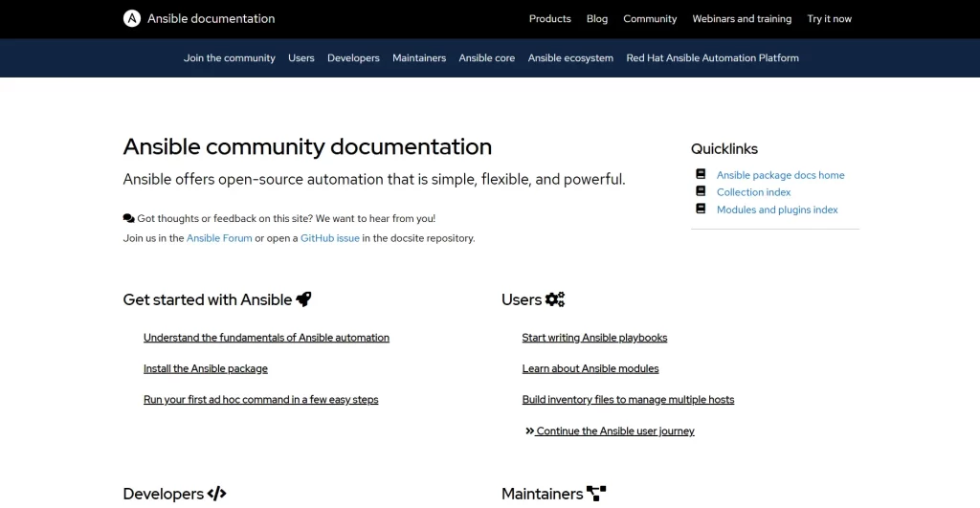Image resolution: width=980 pixels, height=508 pixels.
Task: Click the Maintainers section heading text
Action: (542, 494)
